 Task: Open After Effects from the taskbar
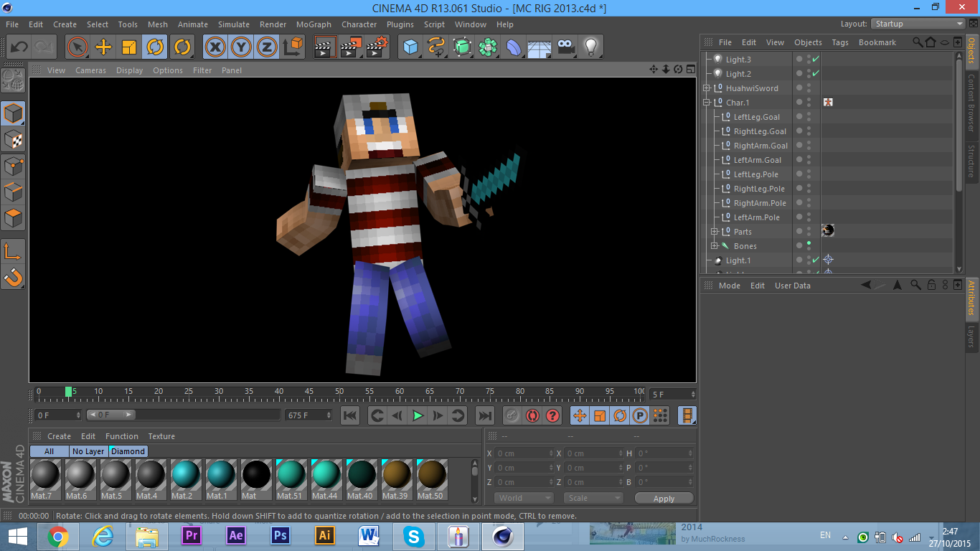(x=236, y=536)
